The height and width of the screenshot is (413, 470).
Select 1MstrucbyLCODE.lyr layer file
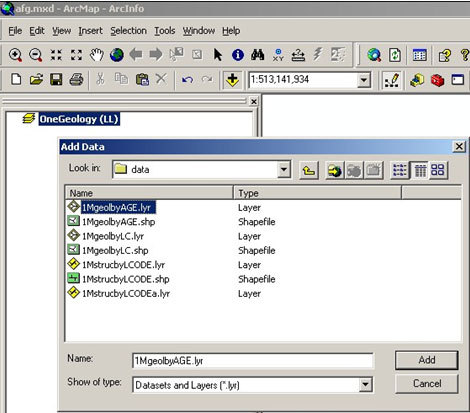click(x=124, y=265)
